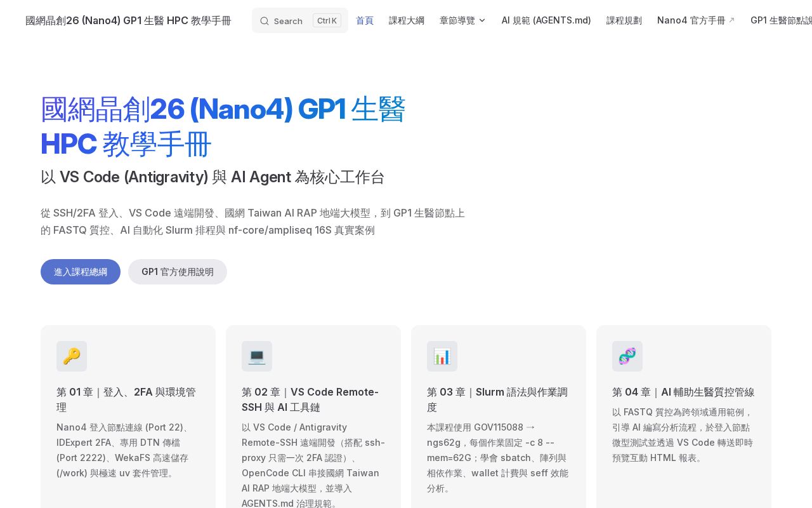Image resolution: width=812 pixels, height=508 pixels.
Task: Open chapter 01 登入、2FA 與環境管理 title
Action: click(128, 399)
